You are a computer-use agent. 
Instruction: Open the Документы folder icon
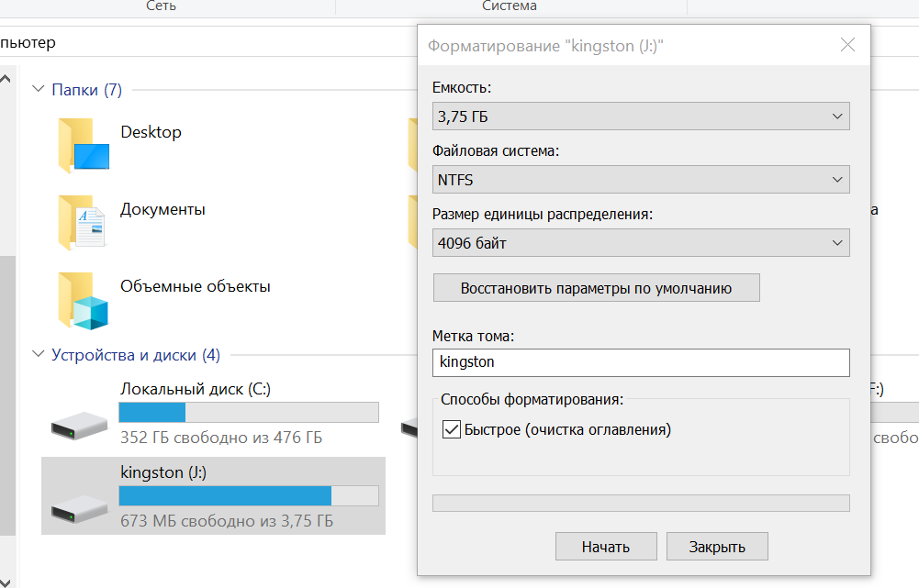tap(82, 223)
